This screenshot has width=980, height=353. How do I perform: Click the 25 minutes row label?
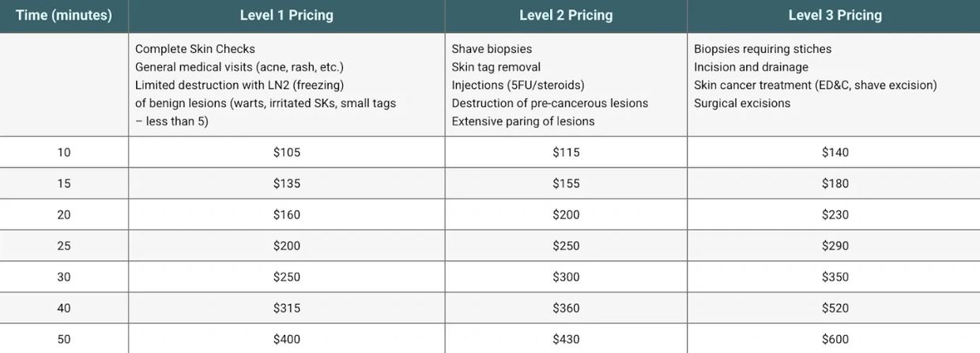pos(64,246)
